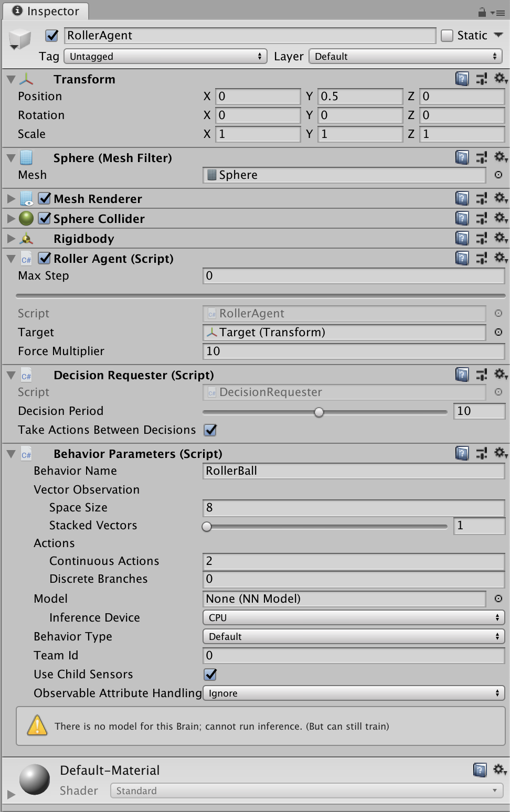Enable the Static checkbox
The width and height of the screenshot is (510, 812).
(447, 35)
